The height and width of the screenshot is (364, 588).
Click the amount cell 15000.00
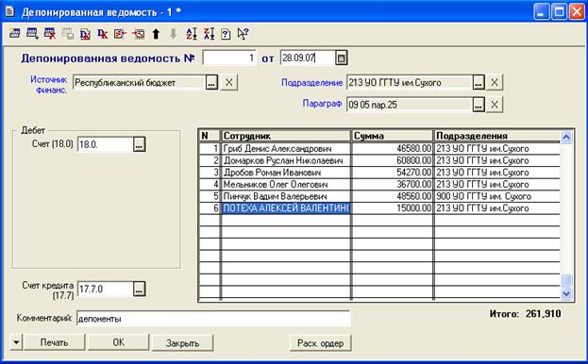click(x=393, y=208)
